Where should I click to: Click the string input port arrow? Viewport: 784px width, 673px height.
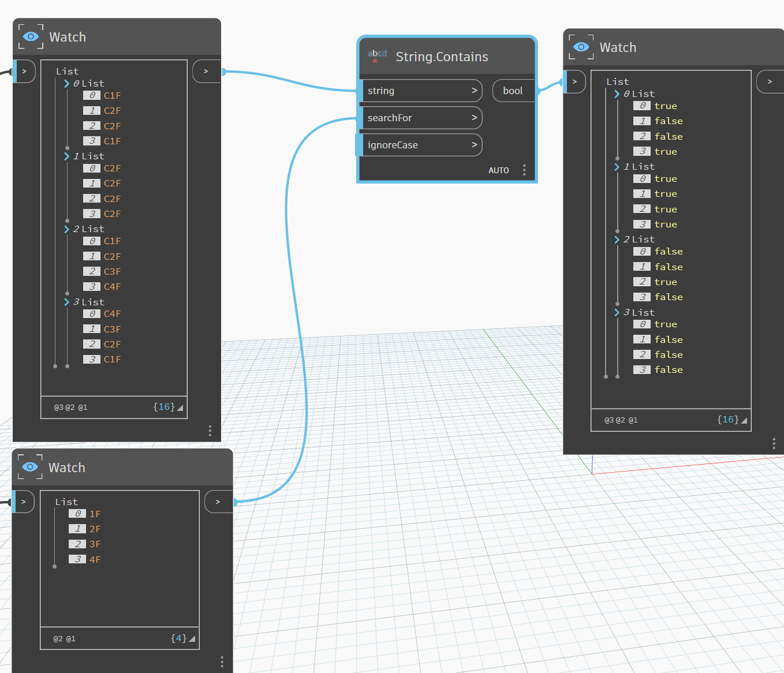473,90
